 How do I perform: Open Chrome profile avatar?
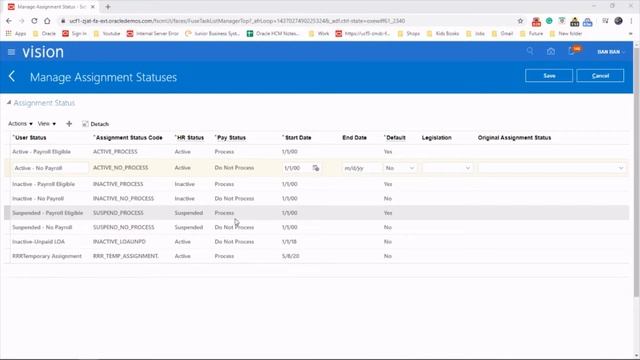tap(618, 21)
